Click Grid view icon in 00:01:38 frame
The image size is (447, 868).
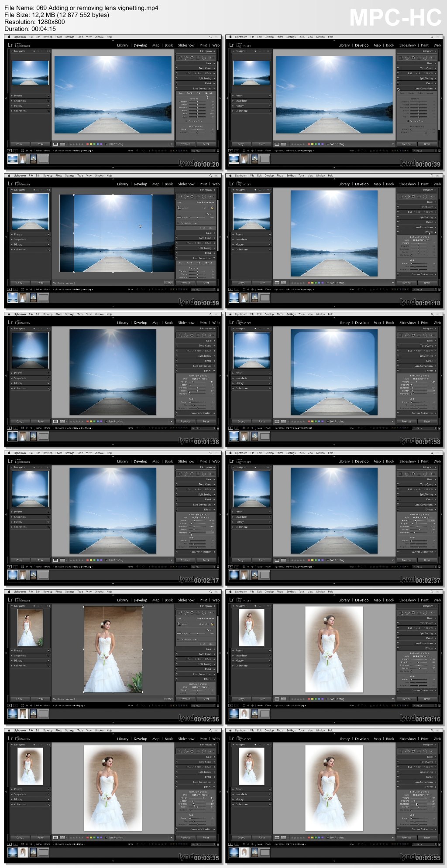click(x=22, y=428)
